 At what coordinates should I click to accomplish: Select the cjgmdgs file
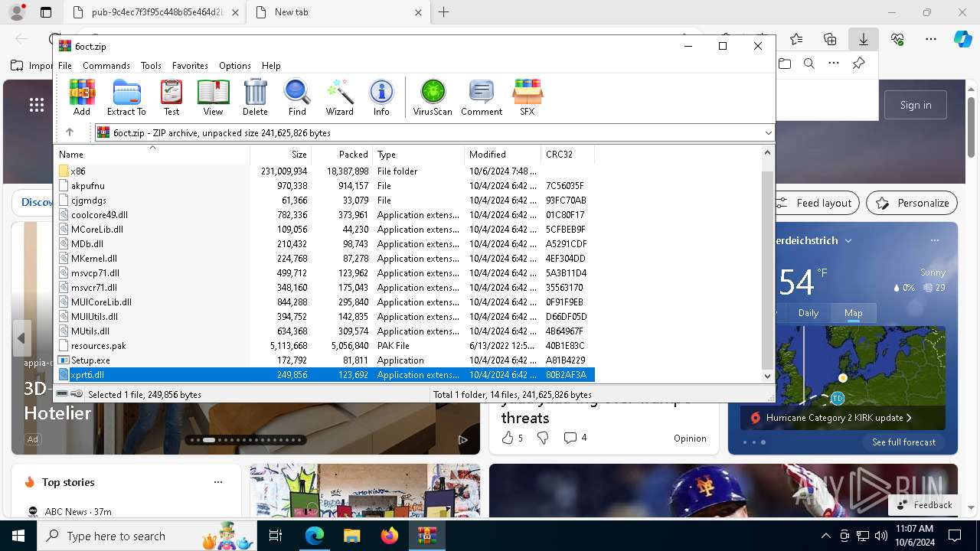click(325, 201)
